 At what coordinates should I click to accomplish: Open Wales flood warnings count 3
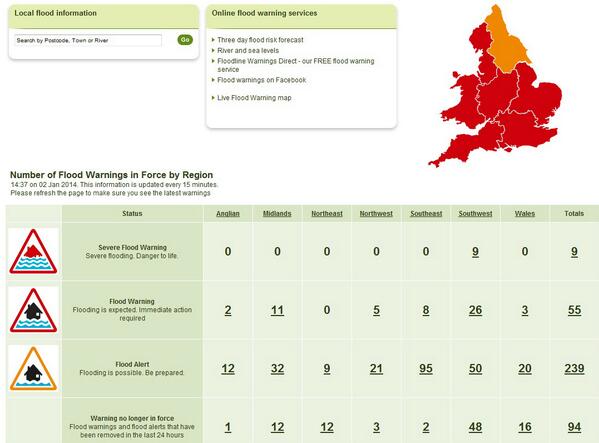(525, 310)
